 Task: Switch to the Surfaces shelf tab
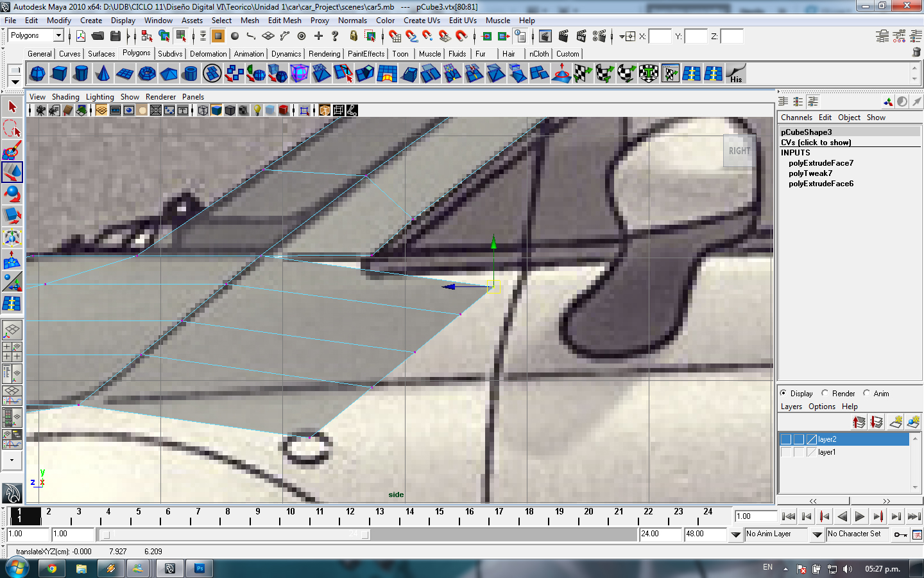[101, 54]
